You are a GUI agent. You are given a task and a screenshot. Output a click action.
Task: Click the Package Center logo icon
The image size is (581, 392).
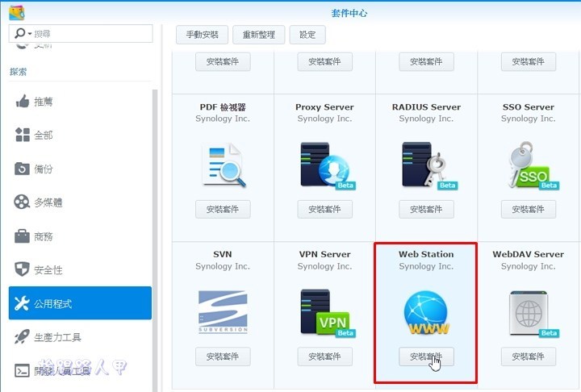pos(17,13)
